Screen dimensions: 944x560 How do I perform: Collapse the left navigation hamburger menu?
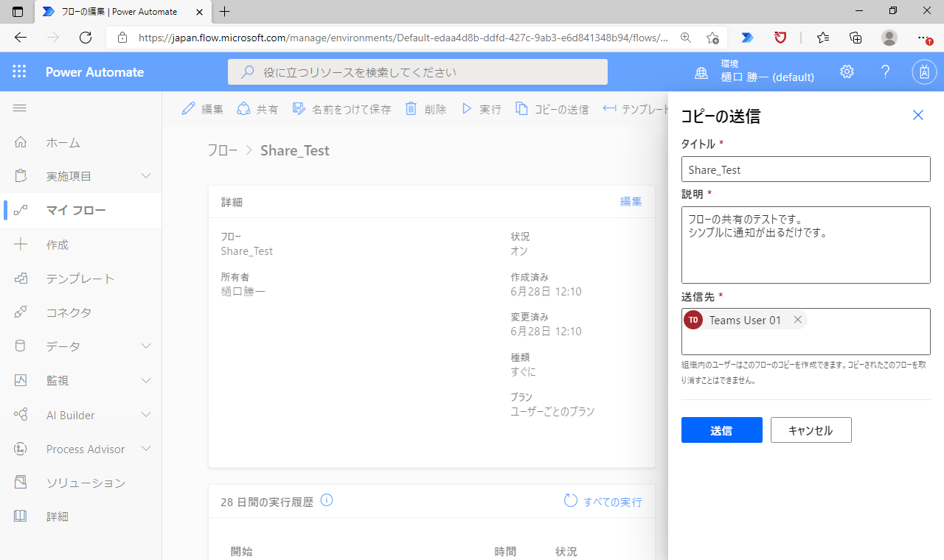tap(20, 108)
